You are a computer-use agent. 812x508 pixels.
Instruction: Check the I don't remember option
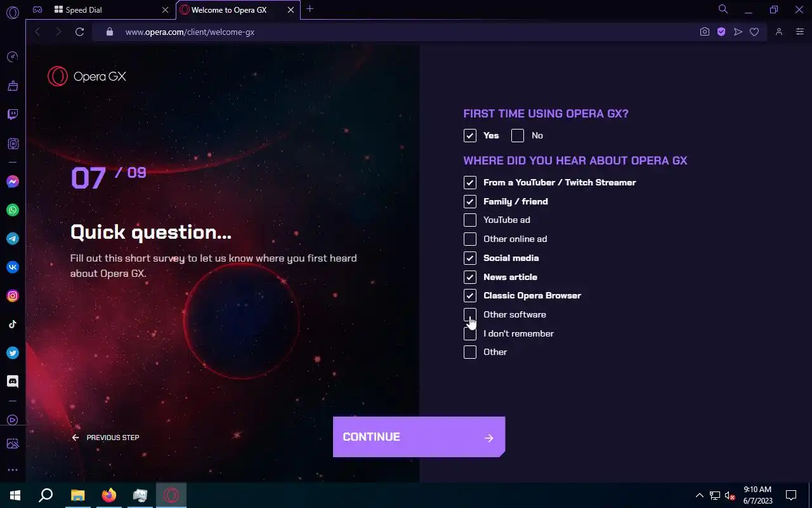(x=469, y=333)
